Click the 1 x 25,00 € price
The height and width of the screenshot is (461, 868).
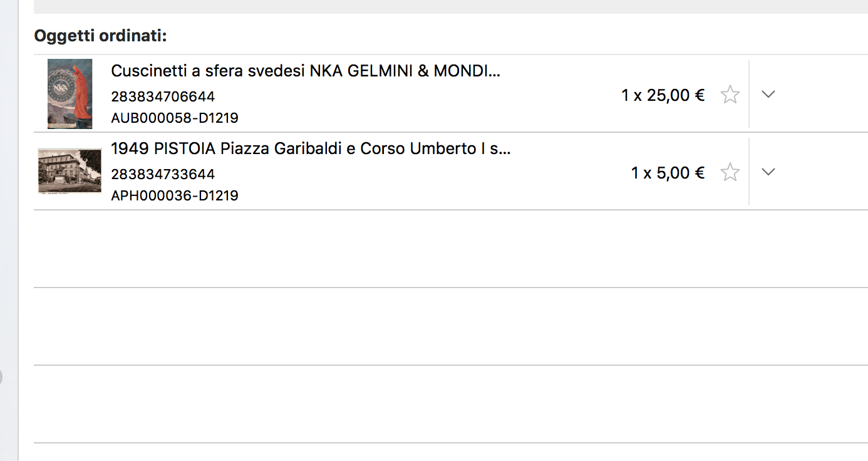point(663,95)
